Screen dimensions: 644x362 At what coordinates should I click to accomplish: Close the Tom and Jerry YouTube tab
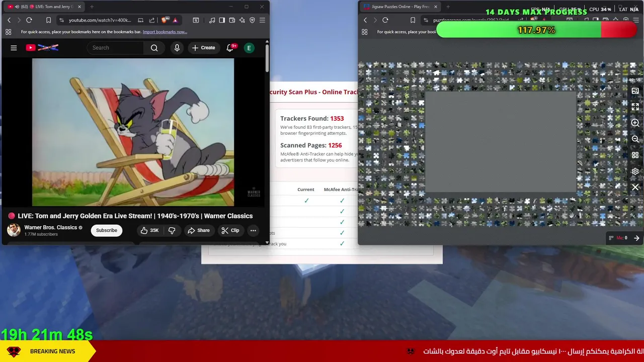79,7
